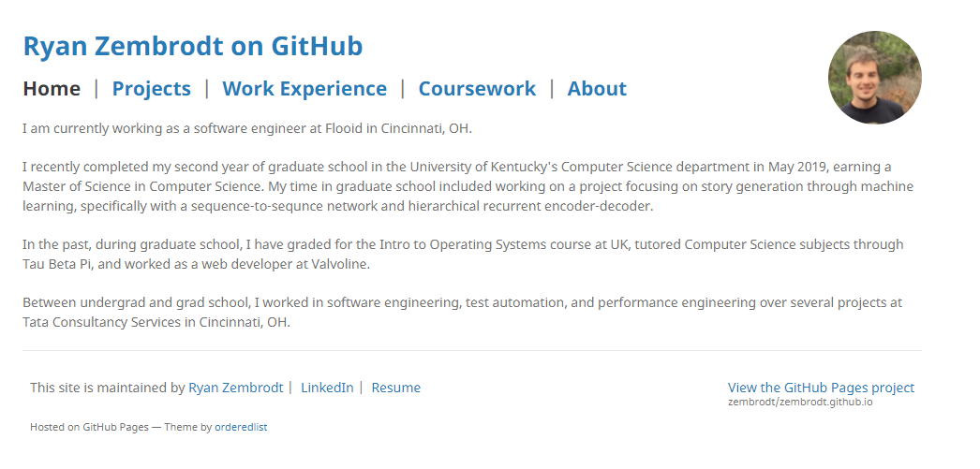The image size is (980, 469).
Task: Open the orderedlist theme link
Action: click(241, 427)
